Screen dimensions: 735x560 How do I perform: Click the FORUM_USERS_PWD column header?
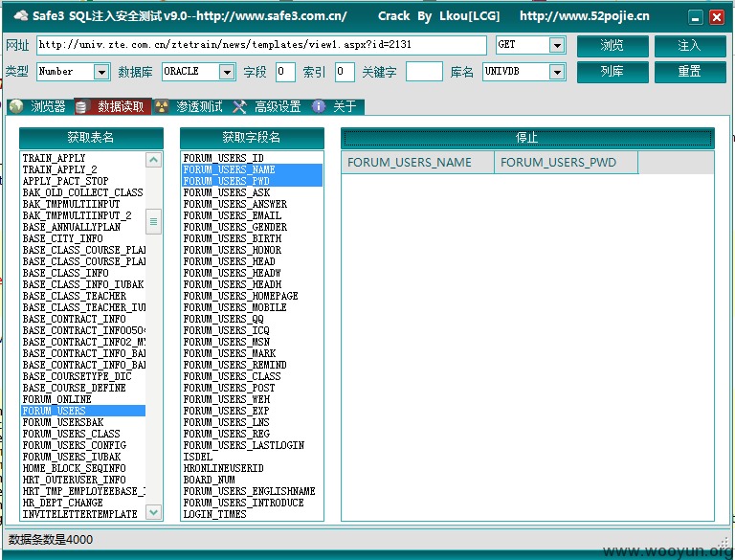[x=567, y=163]
